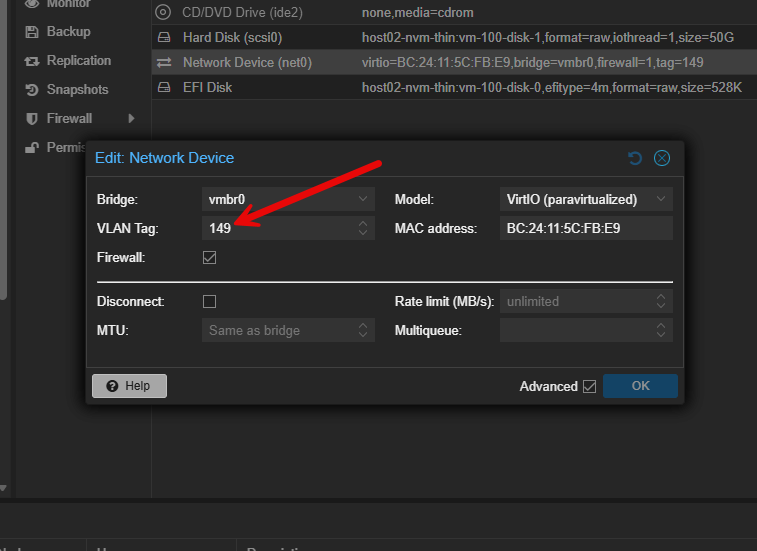Click the Permissions unlock icon in sidebar
757x551 pixels.
[x=32, y=147]
